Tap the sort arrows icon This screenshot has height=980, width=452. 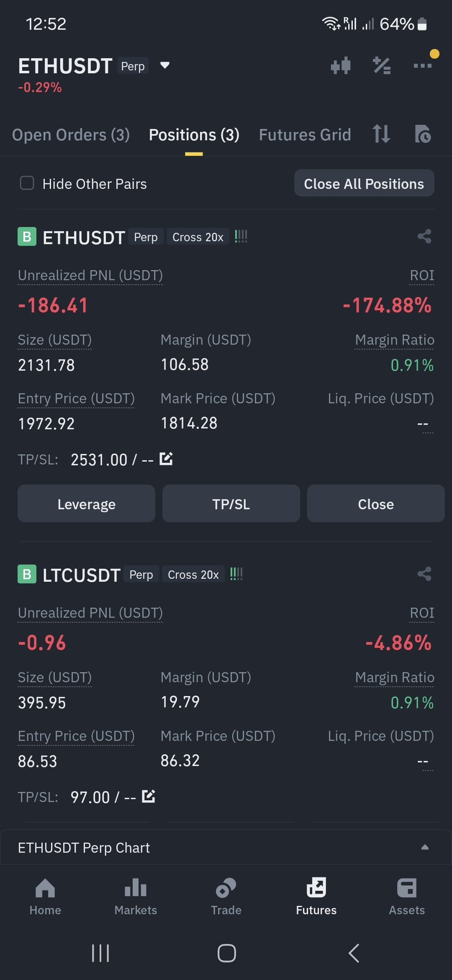tap(381, 134)
